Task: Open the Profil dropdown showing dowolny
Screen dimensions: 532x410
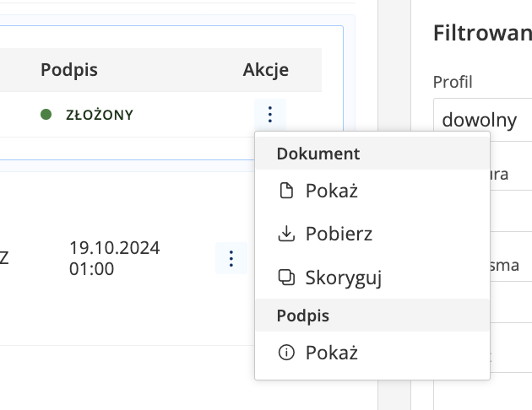Action: coord(482,120)
